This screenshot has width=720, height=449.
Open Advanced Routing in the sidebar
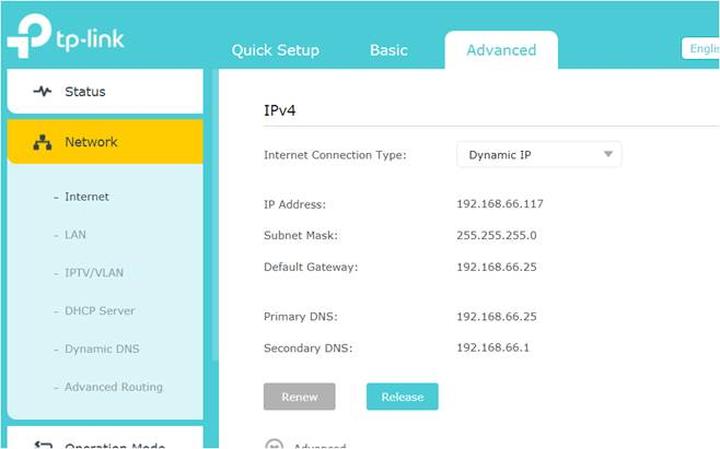(113, 387)
